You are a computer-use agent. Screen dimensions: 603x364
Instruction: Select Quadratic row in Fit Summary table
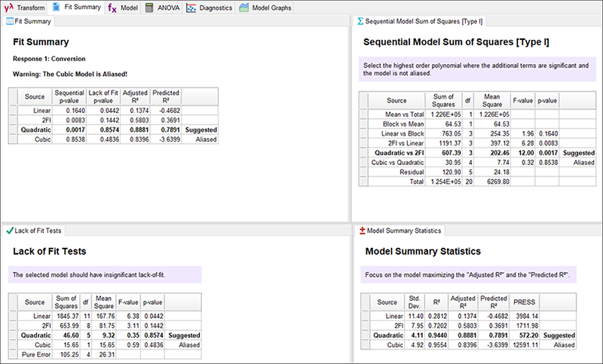[x=35, y=130]
